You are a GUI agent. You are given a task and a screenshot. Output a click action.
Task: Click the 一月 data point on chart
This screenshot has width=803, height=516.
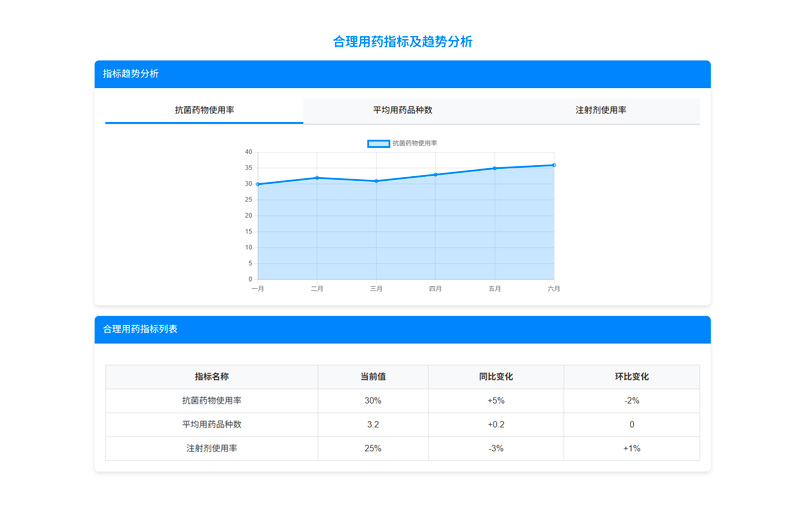coord(258,184)
